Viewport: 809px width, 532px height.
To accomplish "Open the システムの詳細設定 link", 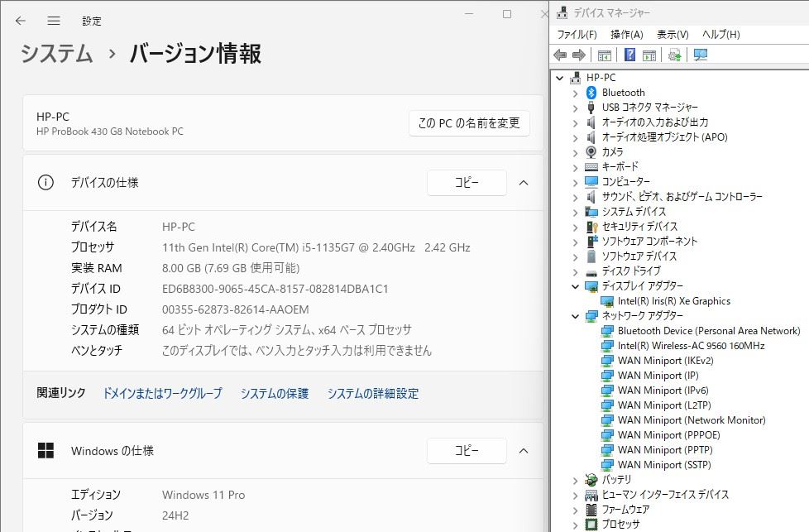I will (373, 394).
